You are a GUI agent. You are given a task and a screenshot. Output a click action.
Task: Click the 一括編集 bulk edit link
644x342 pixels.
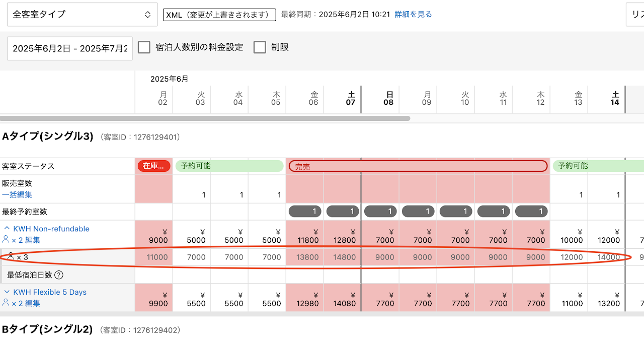coord(17,194)
